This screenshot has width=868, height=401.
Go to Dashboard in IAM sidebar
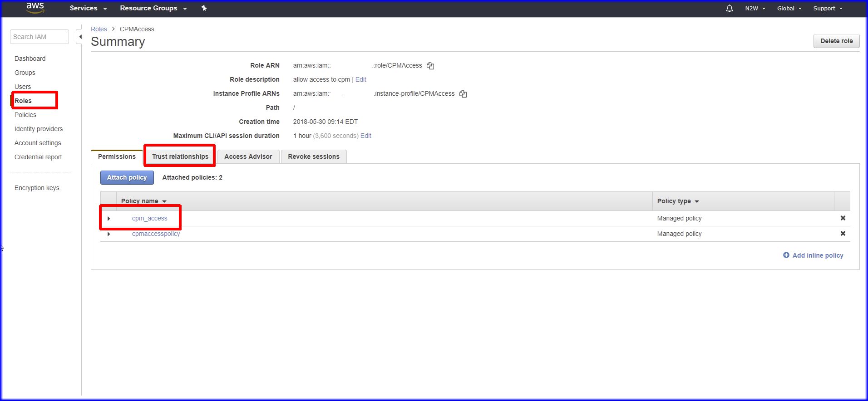point(30,59)
